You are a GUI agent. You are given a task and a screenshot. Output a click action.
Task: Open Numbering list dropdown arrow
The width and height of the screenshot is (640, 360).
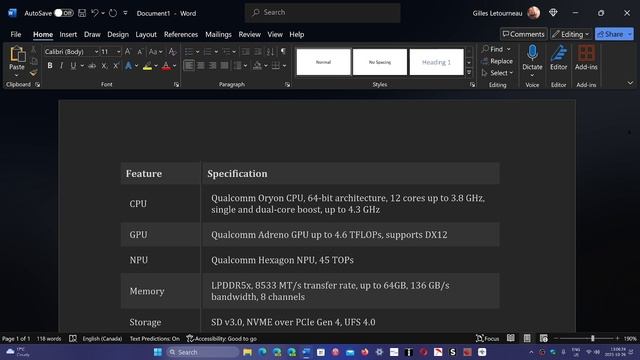click(x=216, y=52)
